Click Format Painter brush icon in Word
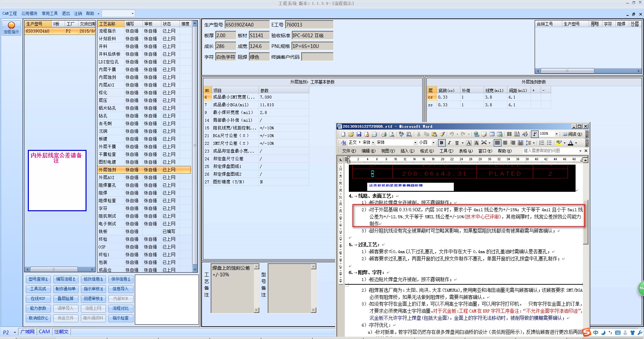The image size is (644, 339). [x=442, y=134]
